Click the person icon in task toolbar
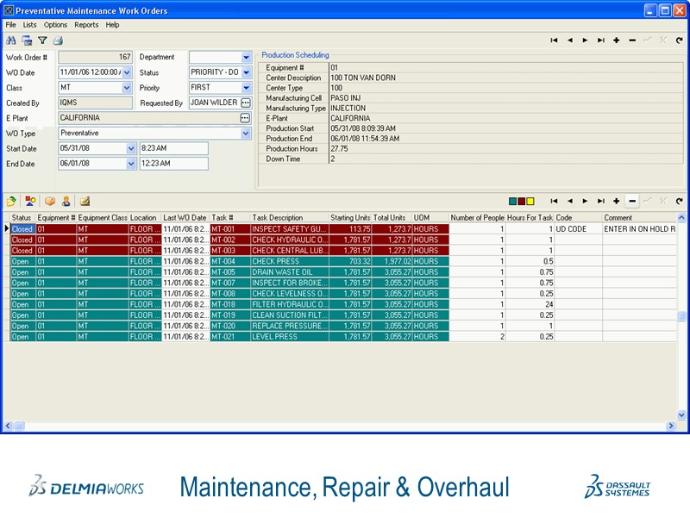This screenshot has width=690, height=517. (x=67, y=200)
